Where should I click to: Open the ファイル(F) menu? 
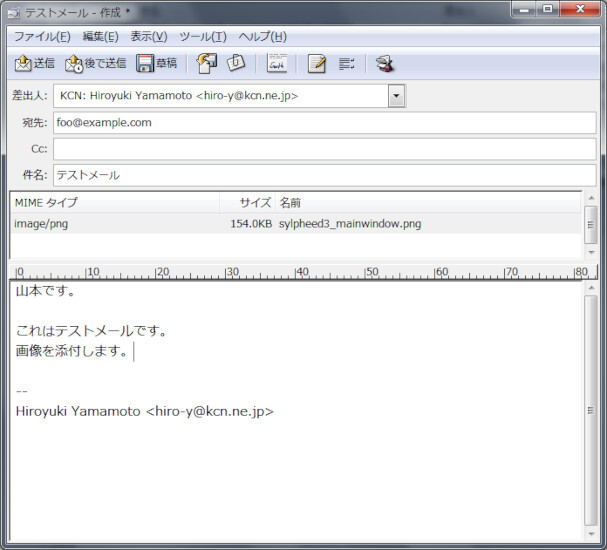(x=42, y=37)
